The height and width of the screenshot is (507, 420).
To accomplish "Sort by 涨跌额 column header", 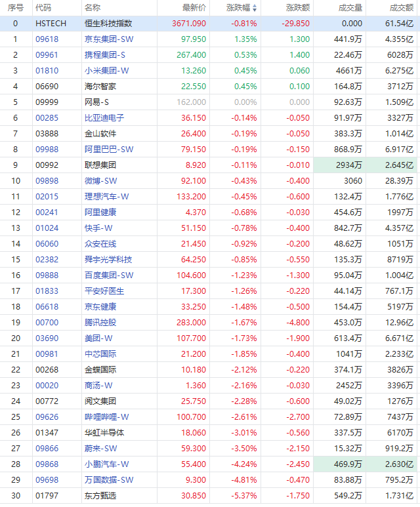I will coord(298,8).
